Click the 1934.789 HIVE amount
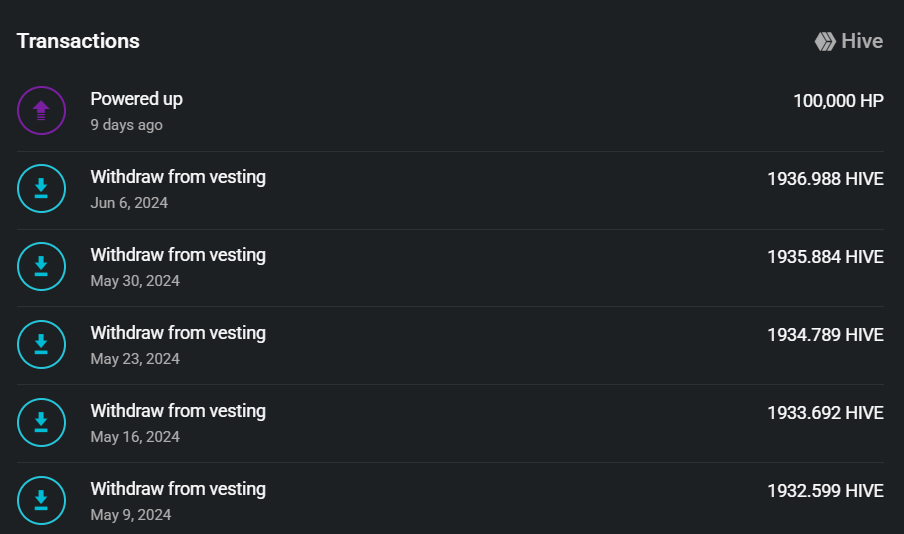 [x=825, y=335]
